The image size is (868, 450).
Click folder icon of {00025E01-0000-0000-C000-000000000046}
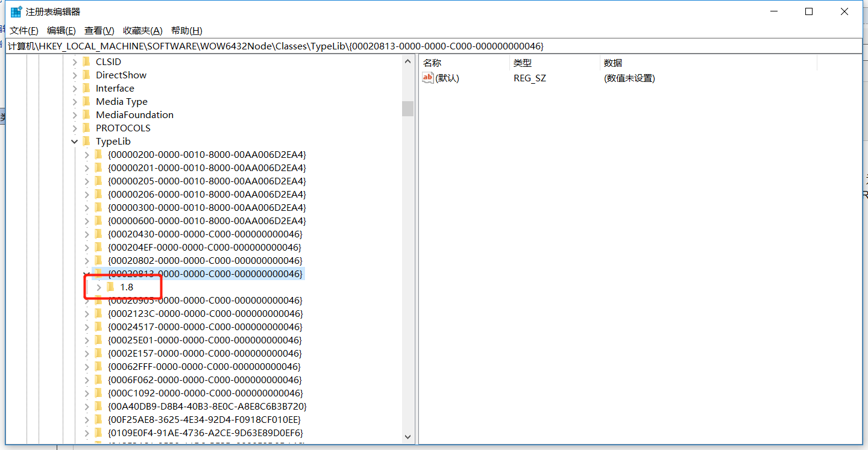(98, 340)
